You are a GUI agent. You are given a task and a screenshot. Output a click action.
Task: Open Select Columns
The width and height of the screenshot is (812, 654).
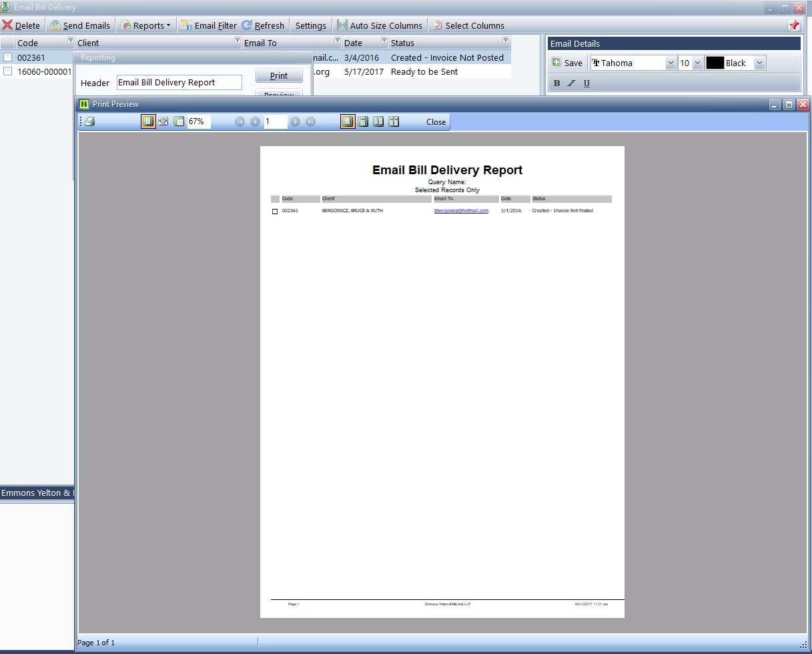pos(468,25)
